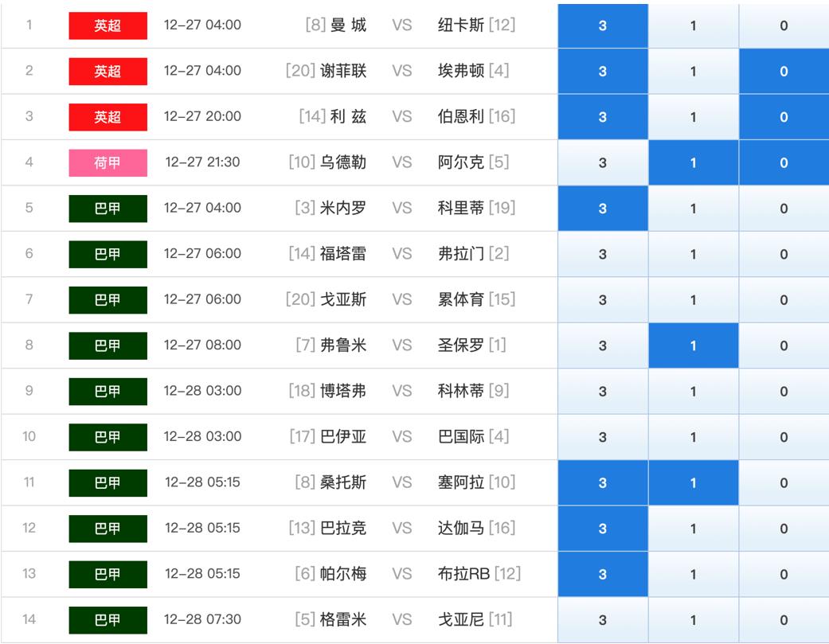
Task: Select result 1 for 戈亚斯 vs 累体育
Action: point(693,300)
